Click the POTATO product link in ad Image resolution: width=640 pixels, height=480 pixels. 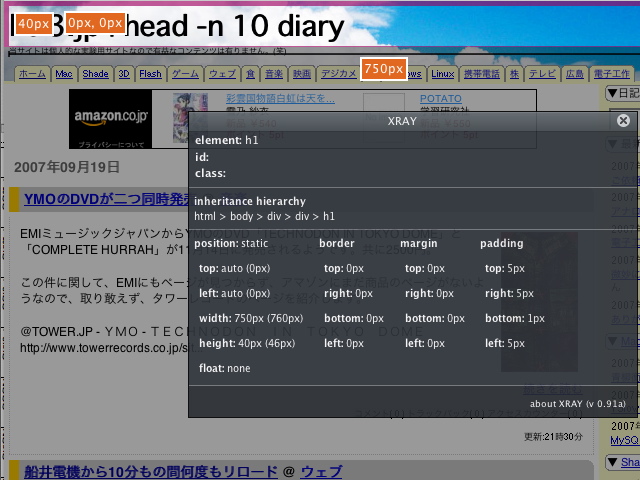click(x=440, y=99)
